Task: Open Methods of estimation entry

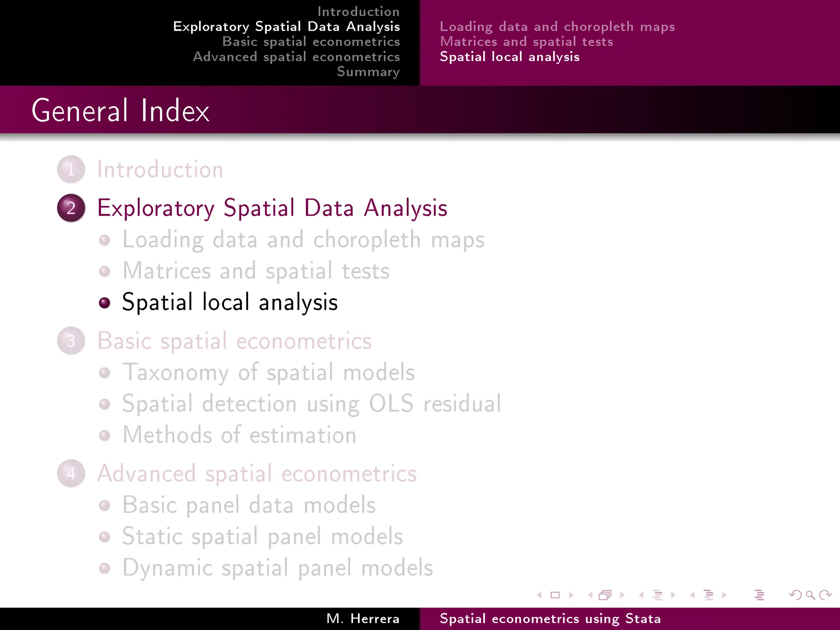Action: (x=240, y=435)
